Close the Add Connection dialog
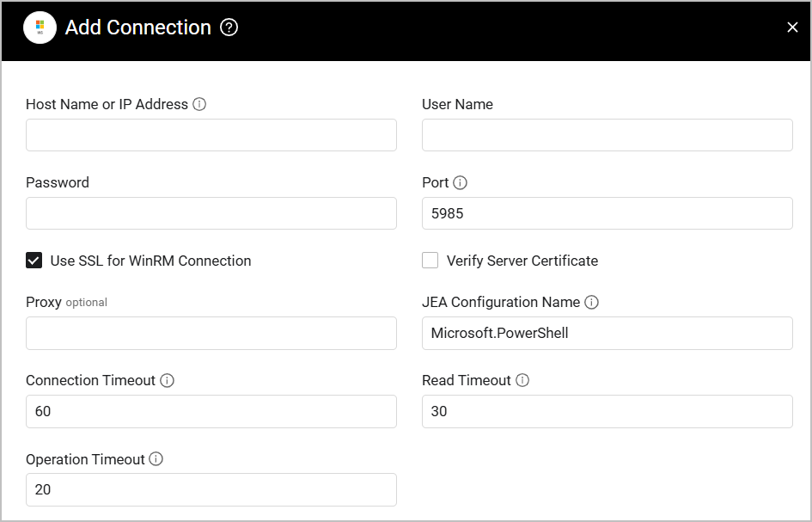This screenshot has height=522, width=812. [792, 28]
